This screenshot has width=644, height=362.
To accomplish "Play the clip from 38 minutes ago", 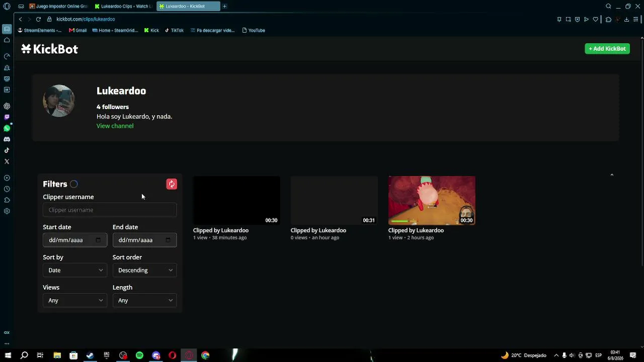I will [x=236, y=200].
